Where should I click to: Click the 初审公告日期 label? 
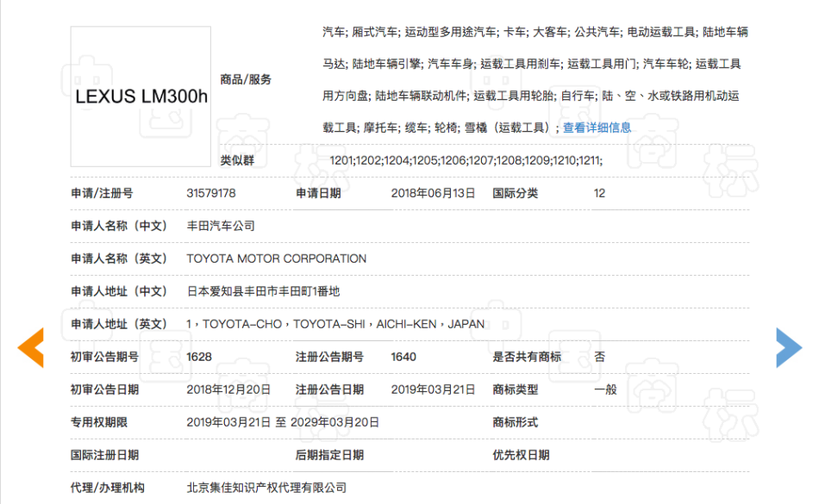[x=104, y=389]
